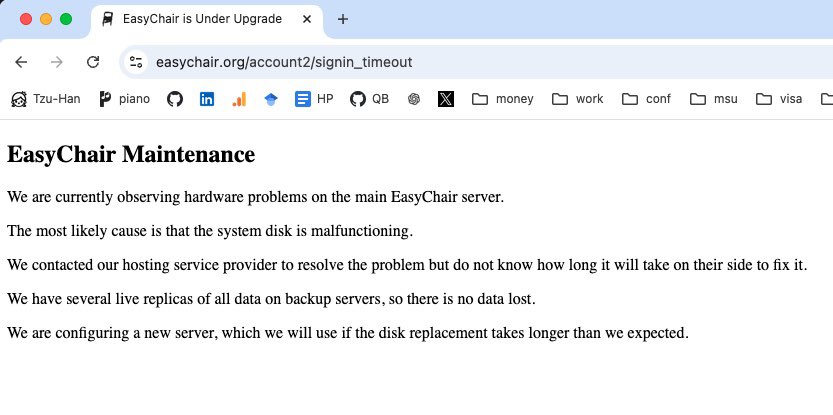The width and height of the screenshot is (833, 415).
Task: Click the paragraph about hardware problems
Action: [256, 197]
